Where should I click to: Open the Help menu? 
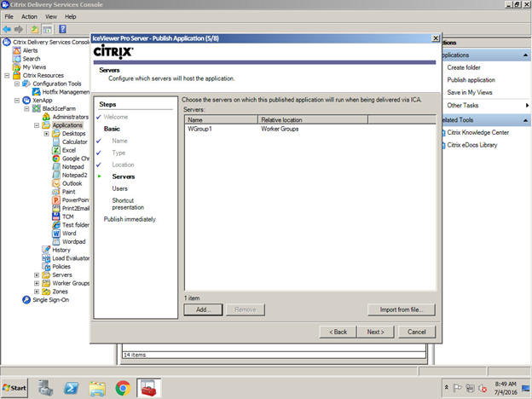pyautogui.click(x=71, y=17)
